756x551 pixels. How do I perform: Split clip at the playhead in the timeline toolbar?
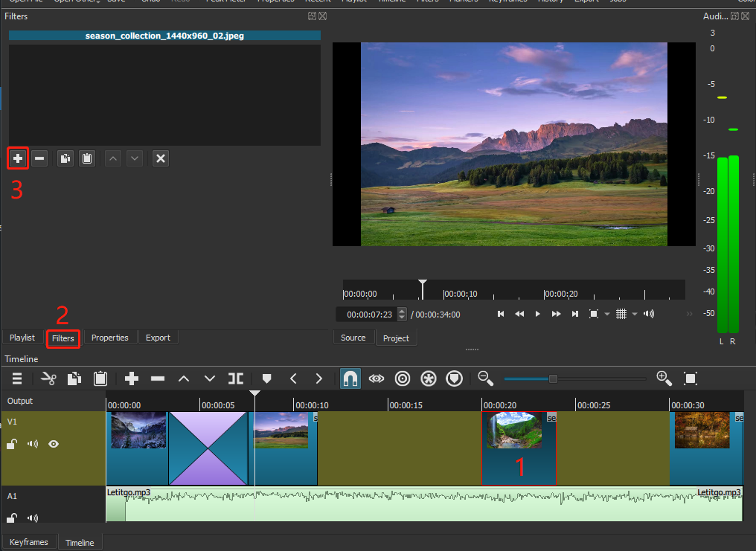pyautogui.click(x=236, y=378)
